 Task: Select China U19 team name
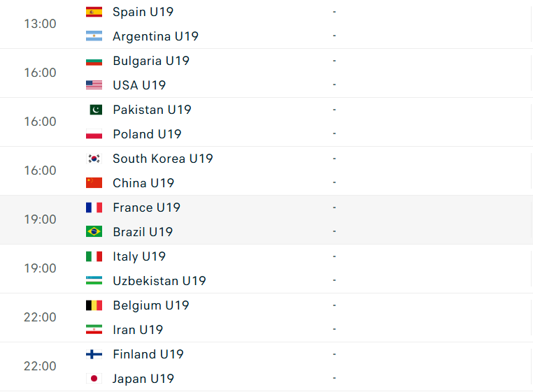143,183
